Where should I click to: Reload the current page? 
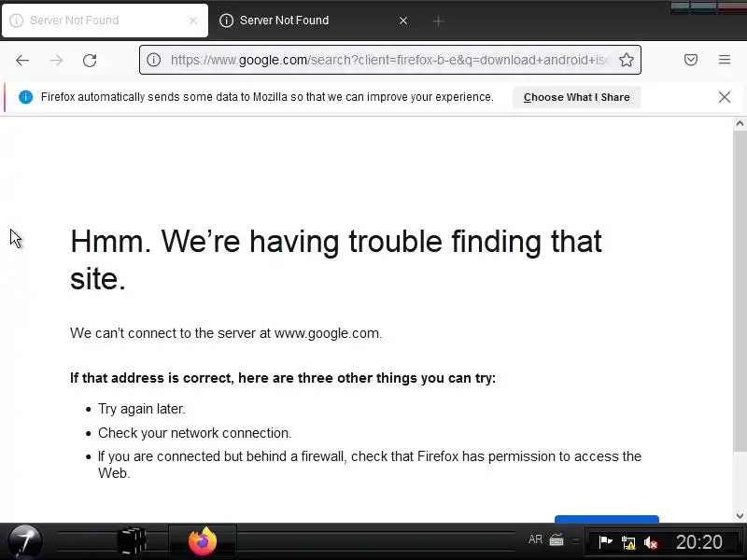point(90,60)
